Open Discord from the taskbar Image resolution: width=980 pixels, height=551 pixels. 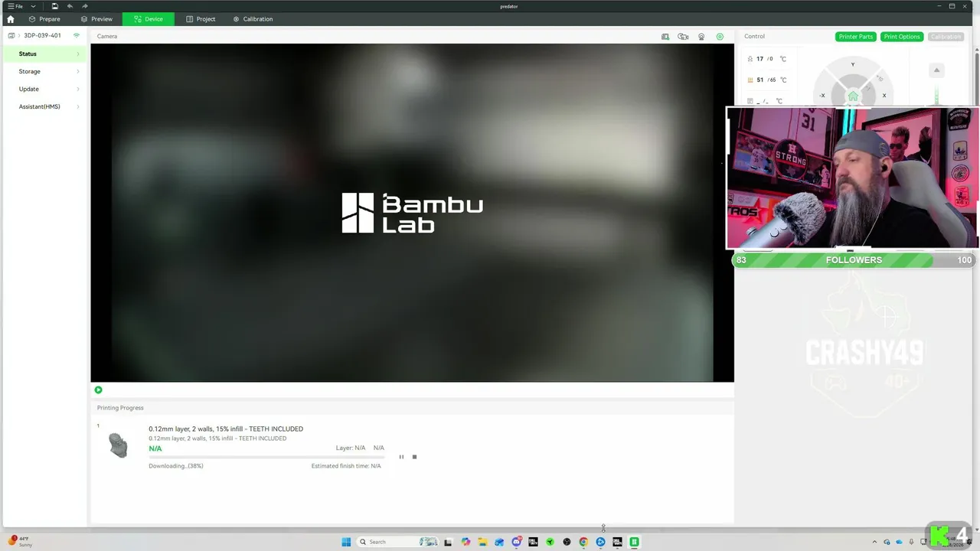[516, 542]
